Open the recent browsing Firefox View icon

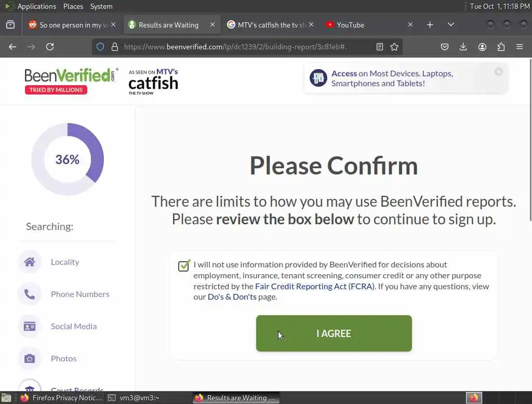tap(10, 25)
